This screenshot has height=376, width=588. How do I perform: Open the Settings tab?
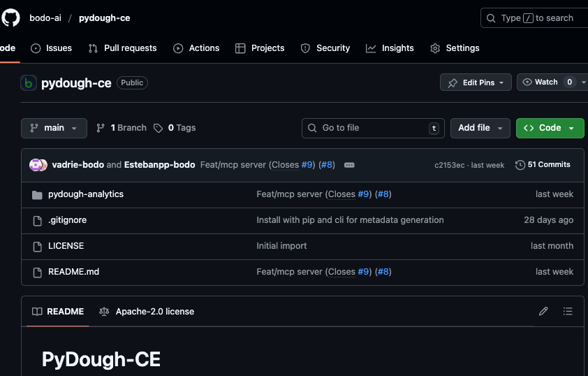pos(455,48)
